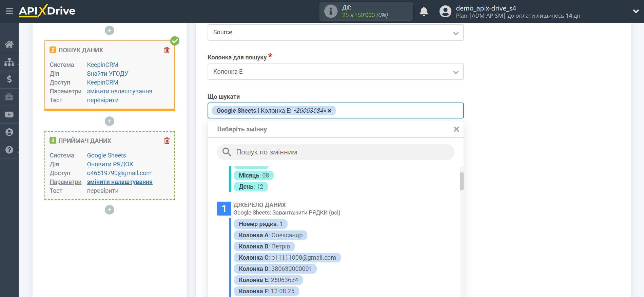
Task: Select variable Номер рядка: 1
Action: [x=260, y=224]
